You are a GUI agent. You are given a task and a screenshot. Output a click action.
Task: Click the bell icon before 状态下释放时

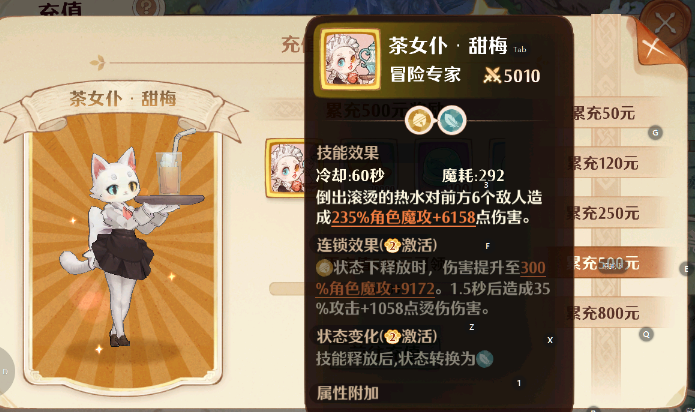pos(324,267)
